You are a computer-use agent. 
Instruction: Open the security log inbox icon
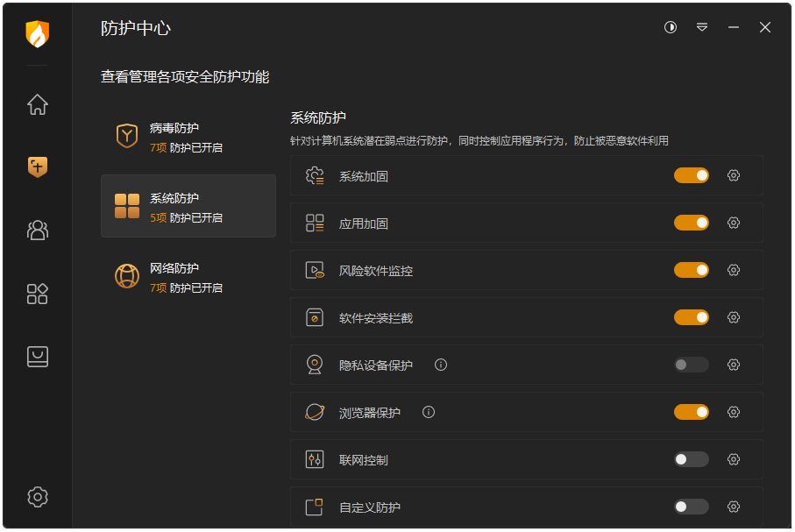click(37, 357)
